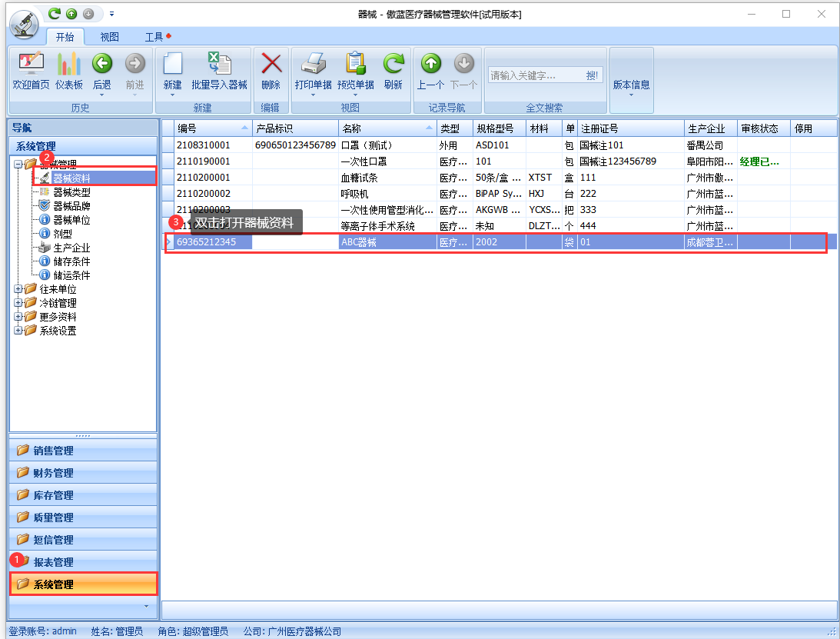This screenshot has width=840, height=639.
Task: Open the navigation pane options chevron
Action: pyautogui.click(x=146, y=606)
